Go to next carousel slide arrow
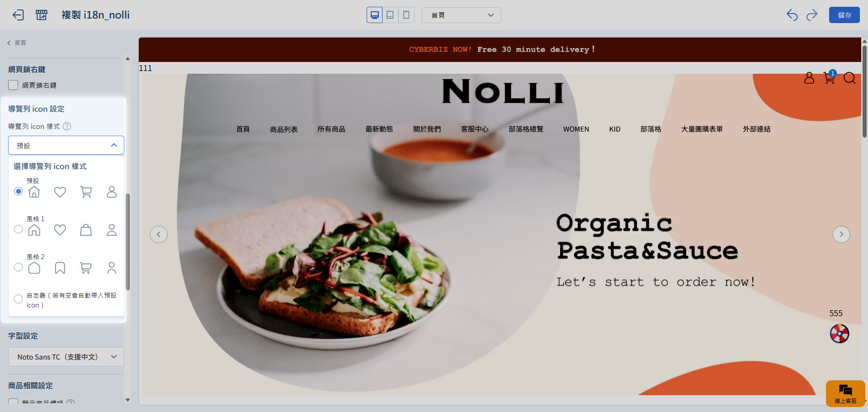The image size is (868, 412). click(841, 234)
